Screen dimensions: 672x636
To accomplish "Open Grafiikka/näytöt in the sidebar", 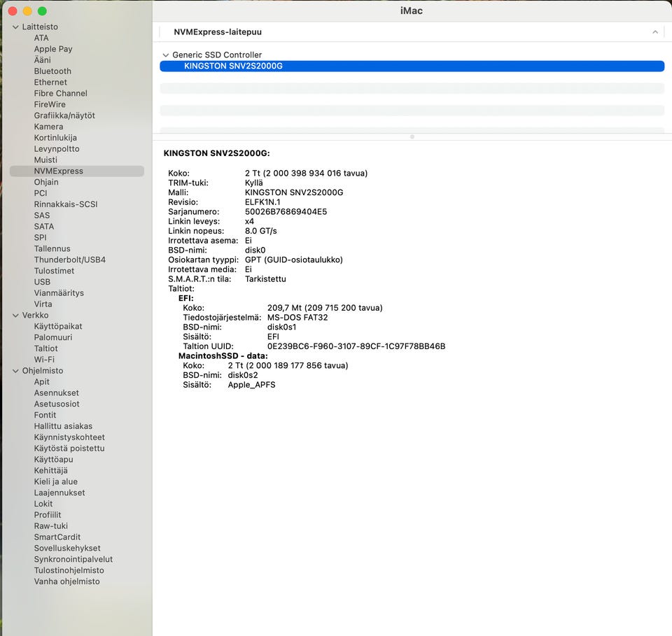I will [x=64, y=115].
